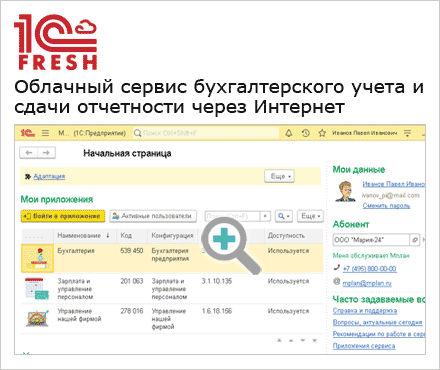The image size is (440, 370).
Task: Select the Бухгалтерия application icon
Action: (x=37, y=258)
